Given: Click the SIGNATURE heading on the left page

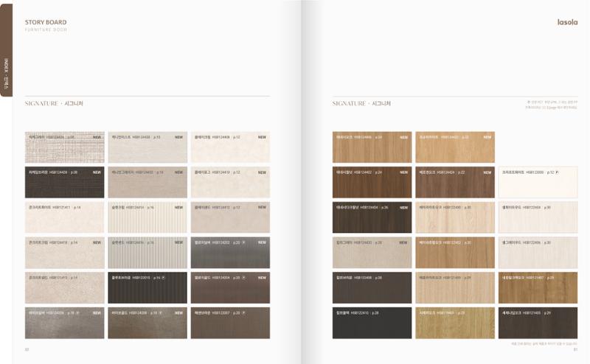Looking at the screenshot, I should pos(54,103).
